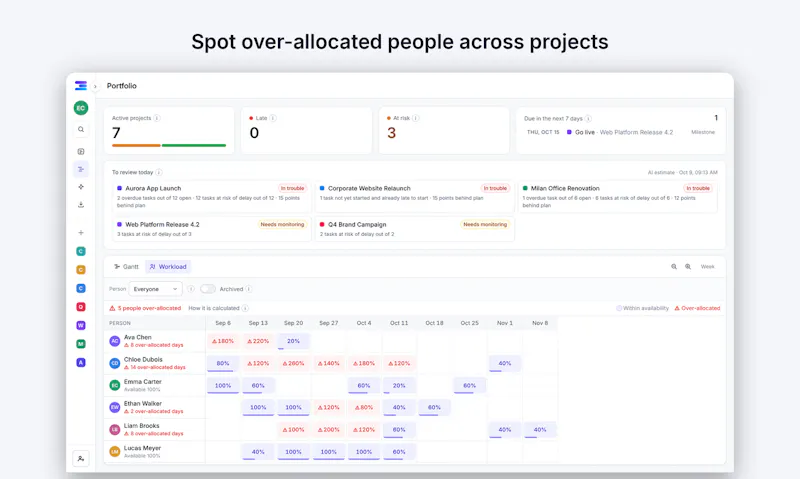
Task: Open search from the sidebar
Action: tap(81, 130)
